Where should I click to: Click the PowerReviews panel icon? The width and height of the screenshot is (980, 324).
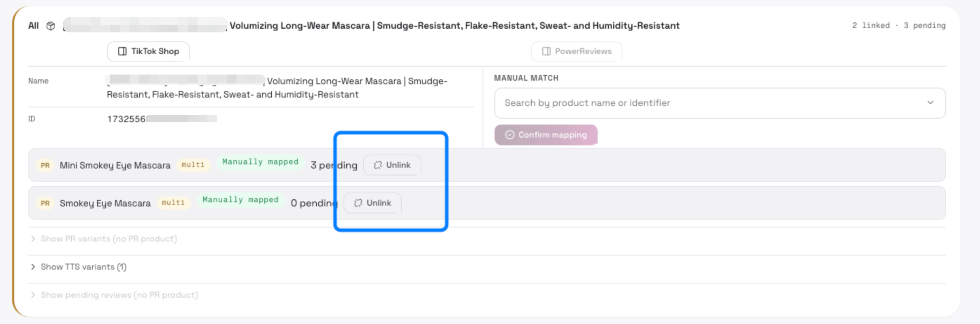[x=546, y=51]
